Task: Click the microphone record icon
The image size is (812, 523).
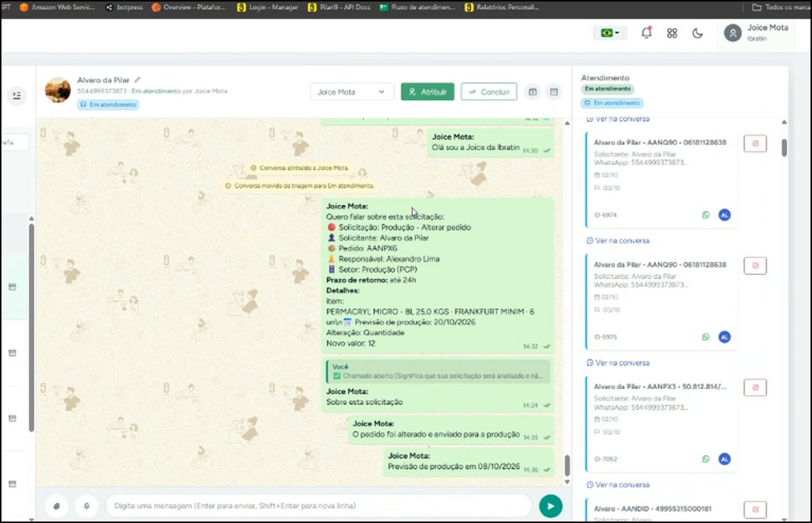Action: [x=87, y=506]
